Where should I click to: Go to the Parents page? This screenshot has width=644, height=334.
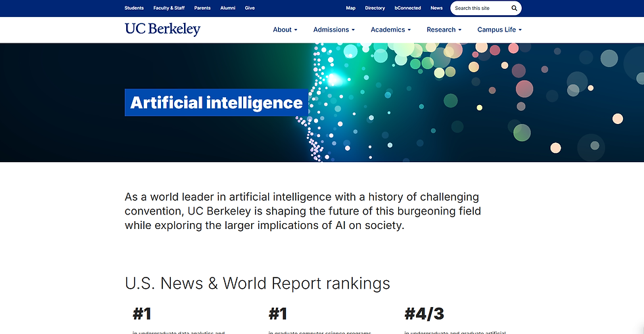[x=202, y=8]
